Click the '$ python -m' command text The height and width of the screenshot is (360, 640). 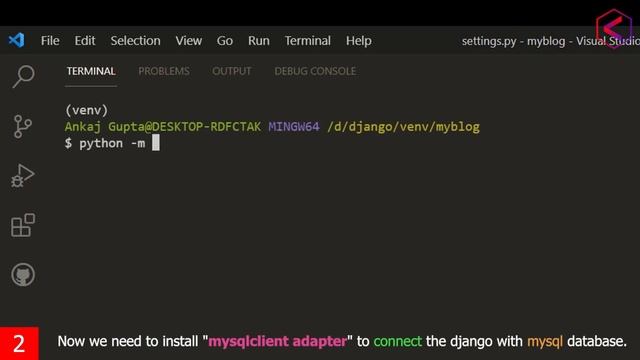tap(105, 143)
